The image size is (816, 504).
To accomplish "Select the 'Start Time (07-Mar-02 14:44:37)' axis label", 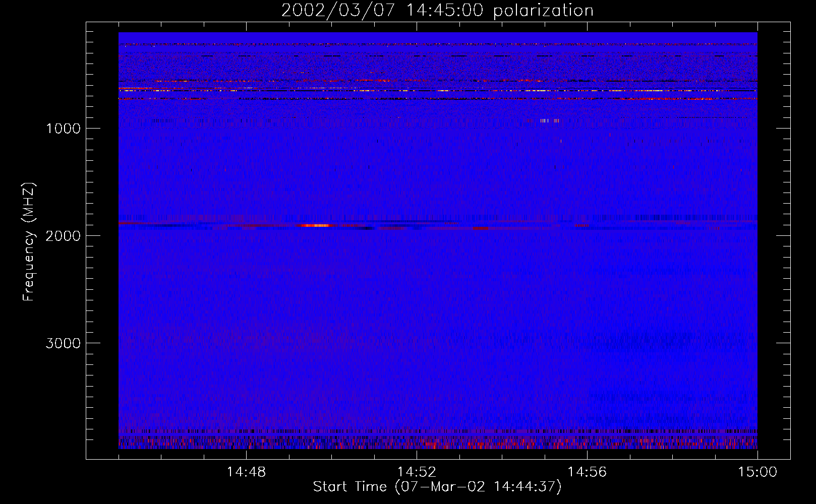I will (437, 487).
